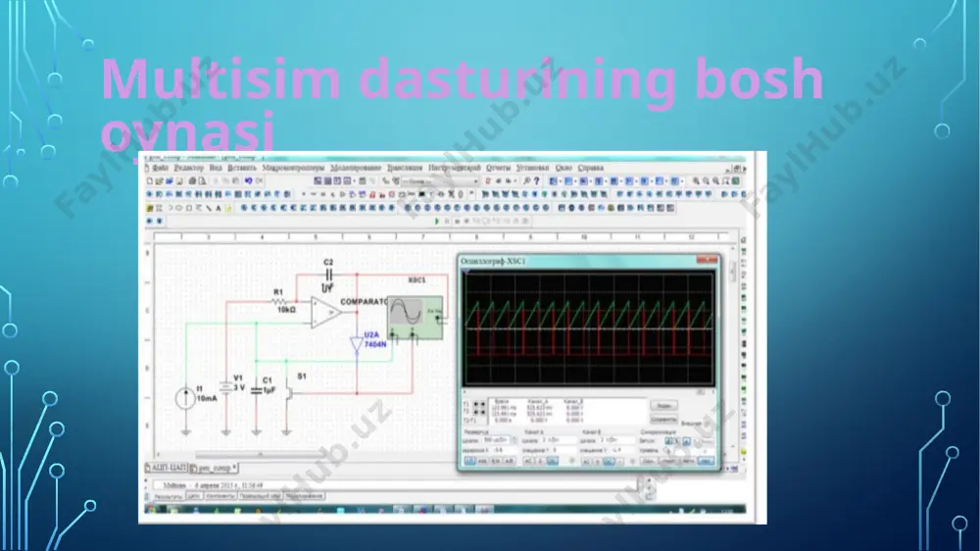Click the Zoom out toolbar icon
The image size is (980, 551).
[x=706, y=180]
